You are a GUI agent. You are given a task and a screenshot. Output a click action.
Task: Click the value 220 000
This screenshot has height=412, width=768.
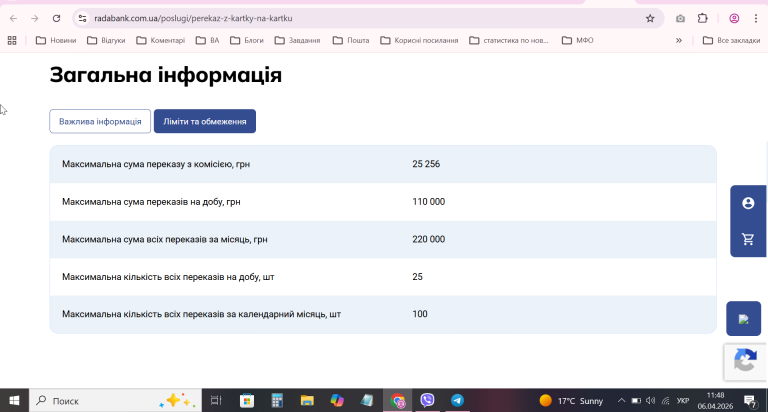[429, 240]
